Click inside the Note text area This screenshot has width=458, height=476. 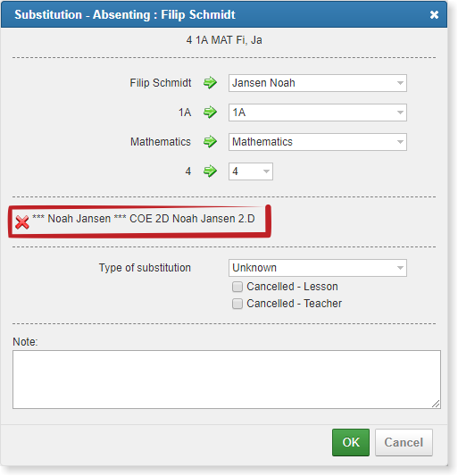click(227, 380)
